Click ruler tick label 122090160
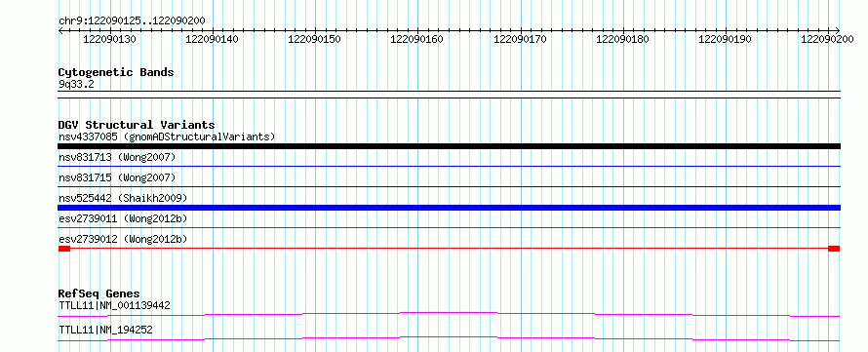868x352 pixels. pyautogui.click(x=417, y=39)
